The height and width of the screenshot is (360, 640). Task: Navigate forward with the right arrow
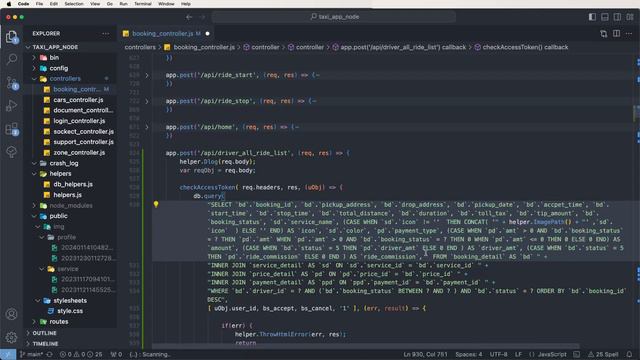[x=202, y=17]
